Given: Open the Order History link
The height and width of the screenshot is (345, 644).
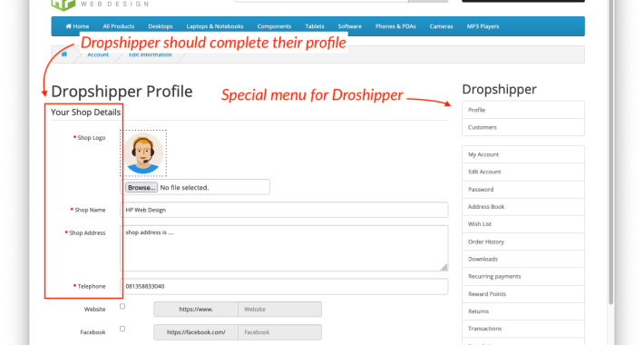Looking at the screenshot, I should click(523, 241).
